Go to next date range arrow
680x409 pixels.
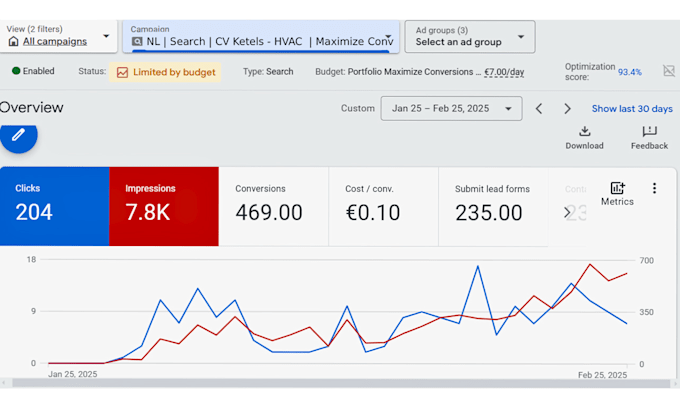pyautogui.click(x=567, y=108)
